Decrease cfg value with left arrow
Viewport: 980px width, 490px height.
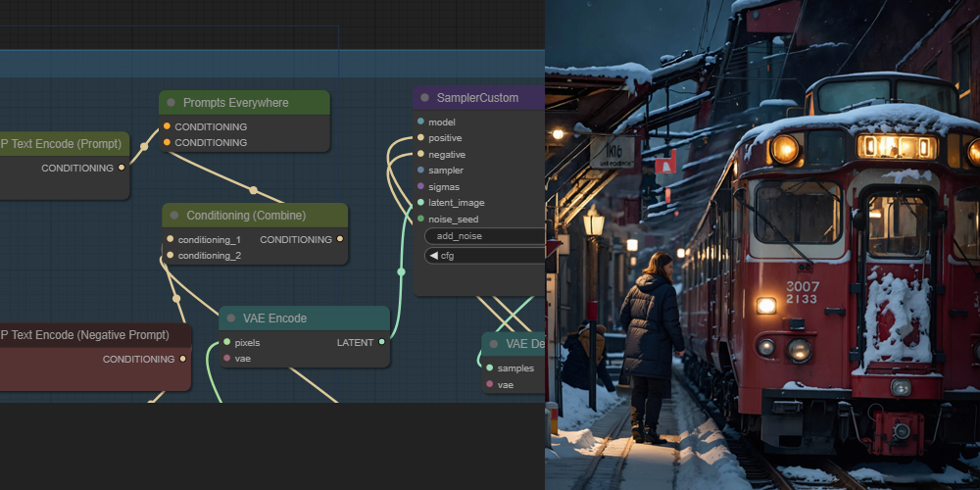pos(433,256)
